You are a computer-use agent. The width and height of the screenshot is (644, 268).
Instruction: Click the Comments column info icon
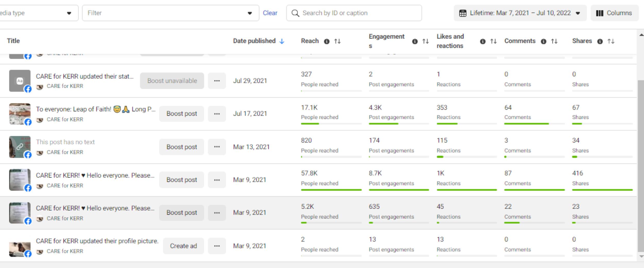coord(544,41)
